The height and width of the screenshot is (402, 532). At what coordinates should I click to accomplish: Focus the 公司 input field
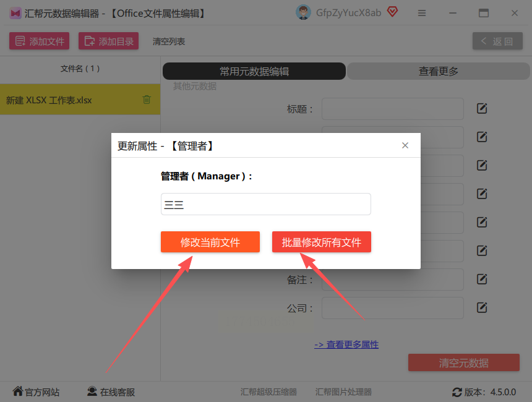pyautogui.click(x=393, y=308)
